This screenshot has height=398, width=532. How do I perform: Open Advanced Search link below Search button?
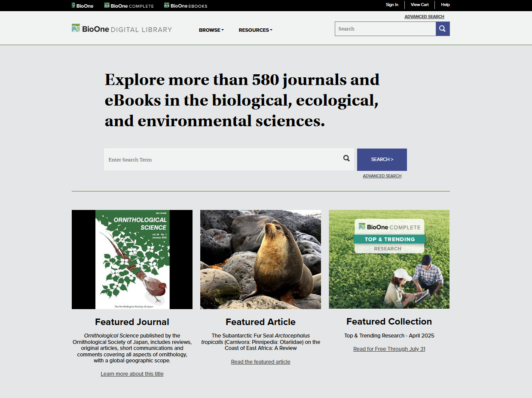[x=382, y=176]
